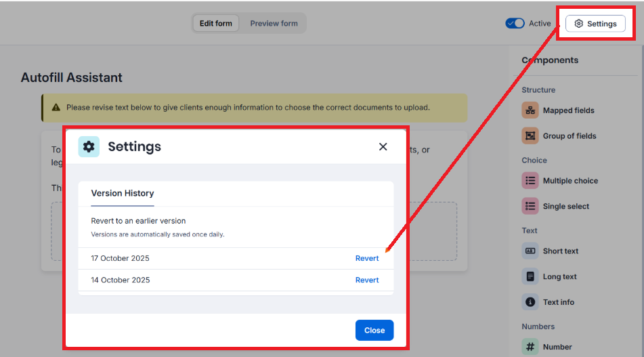Image resolution: width=644 pixels, height=357 pixels.
Task: Switch to Edit form tab
Action: click(x=216, y=24)
